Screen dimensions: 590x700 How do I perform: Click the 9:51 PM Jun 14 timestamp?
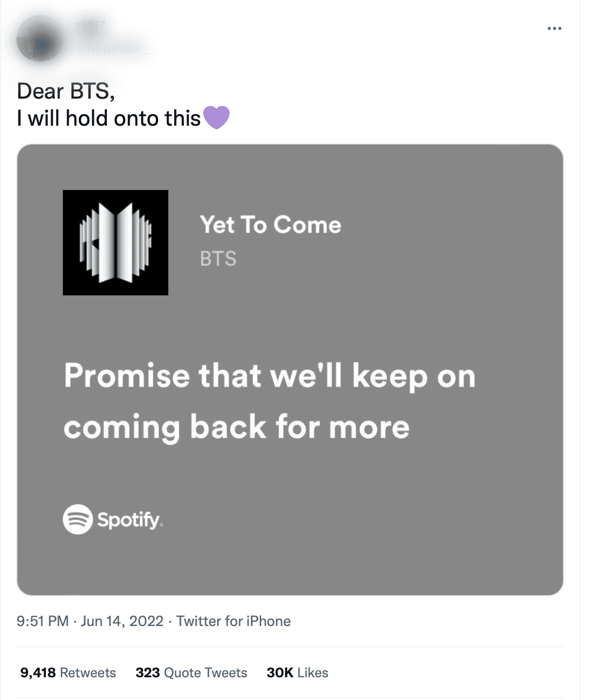coord(89,621)
